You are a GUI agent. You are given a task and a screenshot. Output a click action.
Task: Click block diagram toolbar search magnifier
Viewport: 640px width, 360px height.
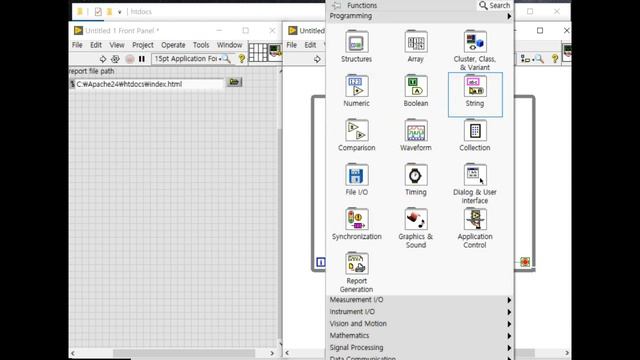(x=539, y=59)
